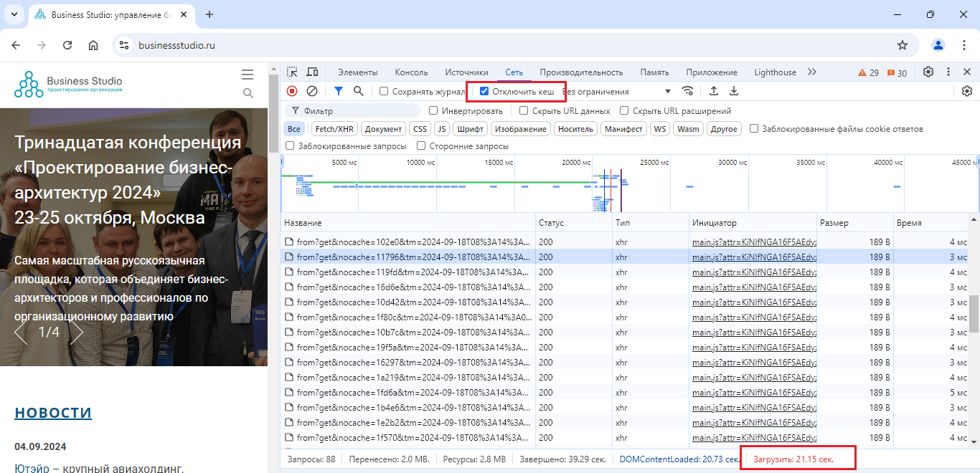Filter requests by 'Документ'
The width and height of the screenshot is (980, 473).
click(x=383, y=129)
